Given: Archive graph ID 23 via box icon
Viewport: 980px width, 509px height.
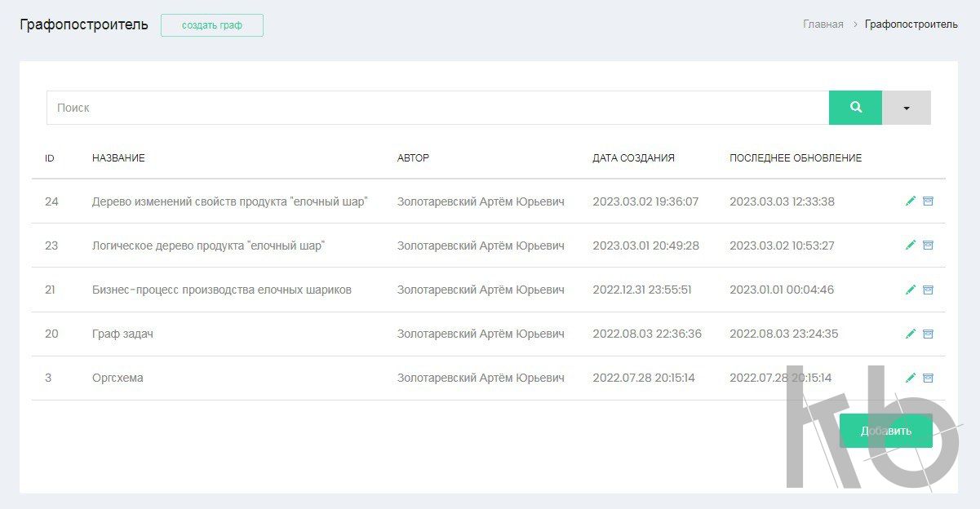Looking at the screenshot, I should coord(928,246).
